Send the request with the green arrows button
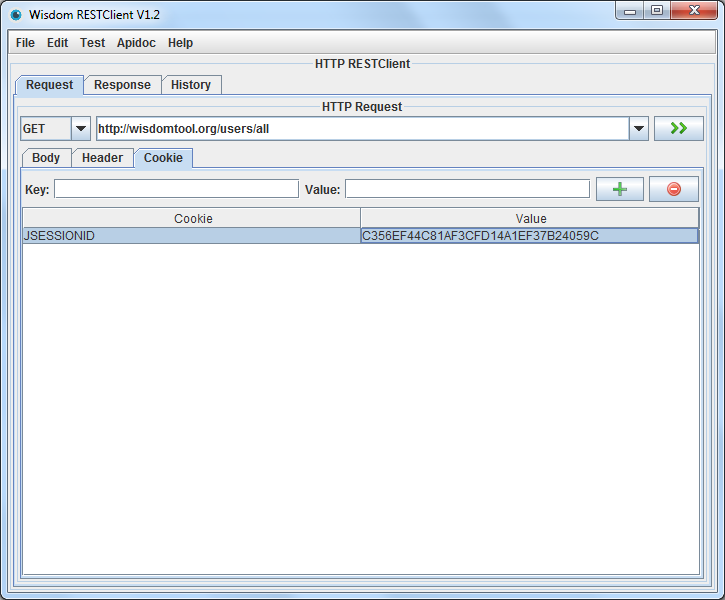725x600 pixels. pos(678,129)
